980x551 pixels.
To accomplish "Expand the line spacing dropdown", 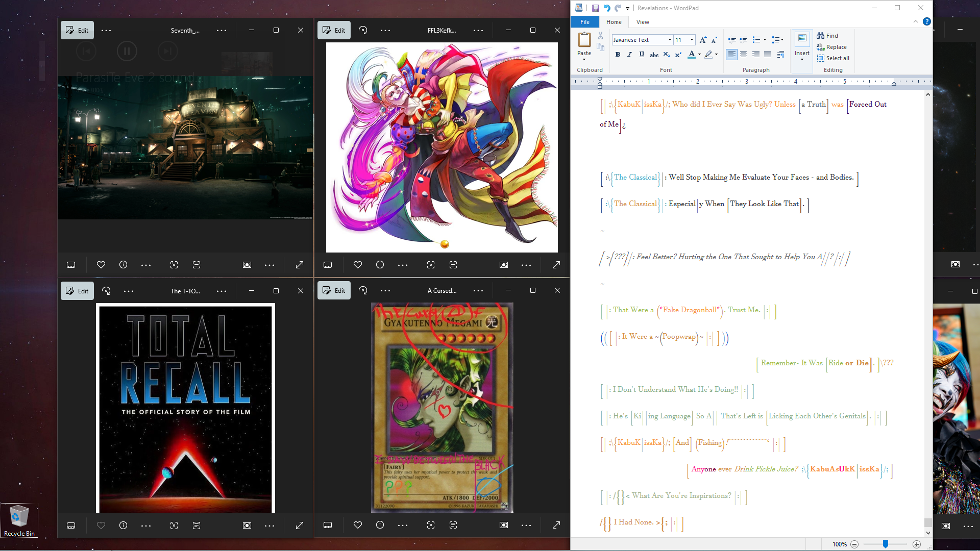I will [x=782, y=40].
